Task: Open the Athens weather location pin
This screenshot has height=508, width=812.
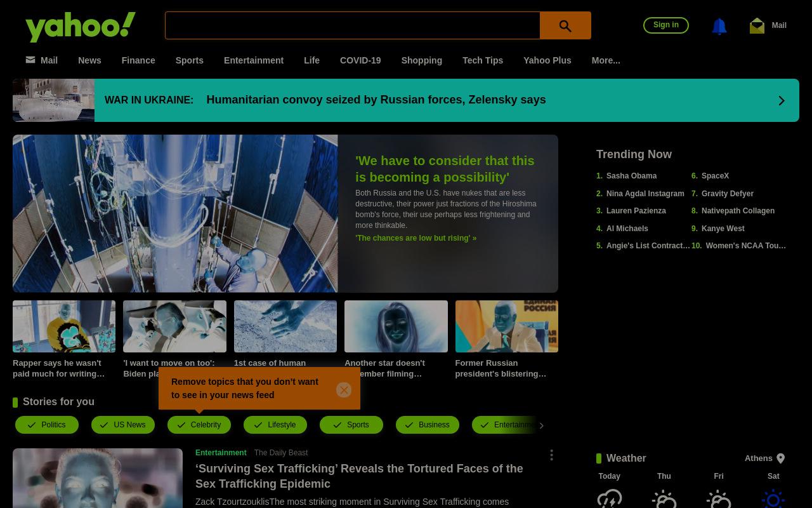Action: click(x=781, y=458)
